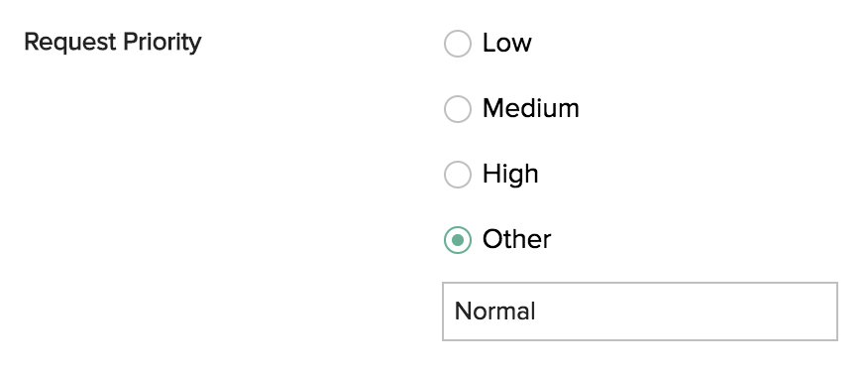Click the "Low" option label text
Viewport: 868px width, 375px height.
(506, 43)
